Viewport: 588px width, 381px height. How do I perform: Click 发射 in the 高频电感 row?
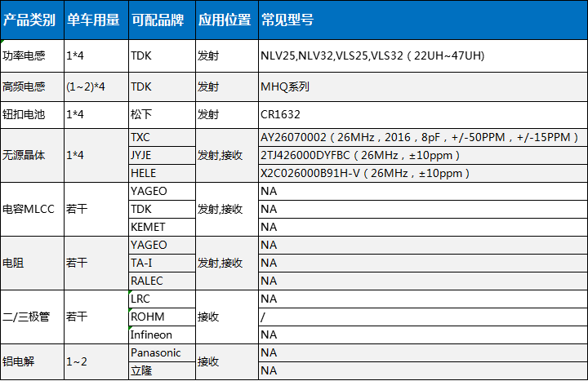click(x=227, y=87)
